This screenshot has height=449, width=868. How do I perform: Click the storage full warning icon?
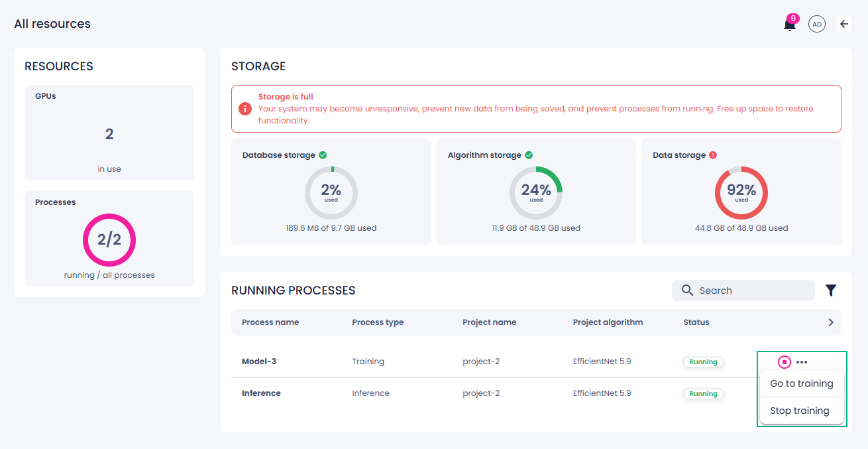tap(245, 109)
